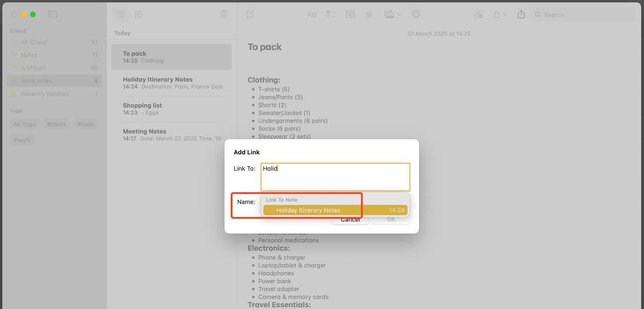Create a new note with compose icon
Screen dimensions: 644x309
(250, 14)
